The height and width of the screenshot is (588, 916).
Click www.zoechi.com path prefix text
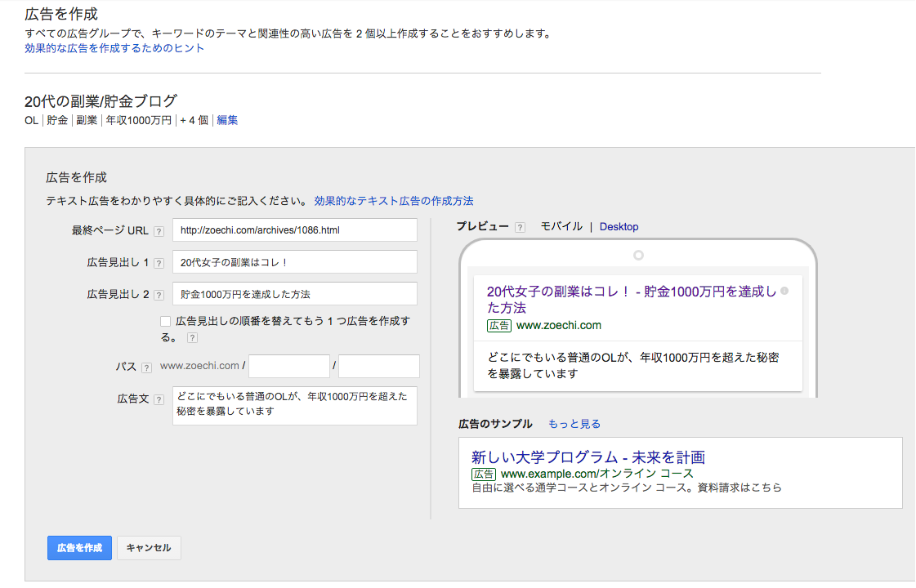[199, 366]
